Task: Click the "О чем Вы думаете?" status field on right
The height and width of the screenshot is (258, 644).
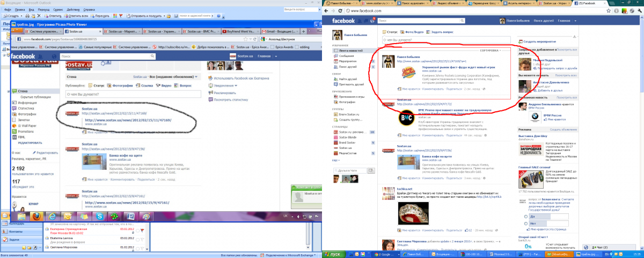Action: coord(445,40)
